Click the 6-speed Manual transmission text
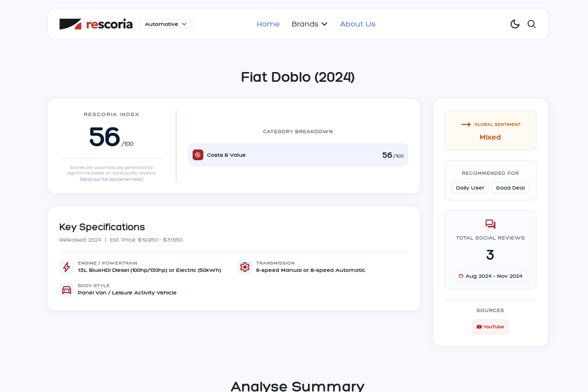This screenshot has width=588, height=392. [311, 270]
